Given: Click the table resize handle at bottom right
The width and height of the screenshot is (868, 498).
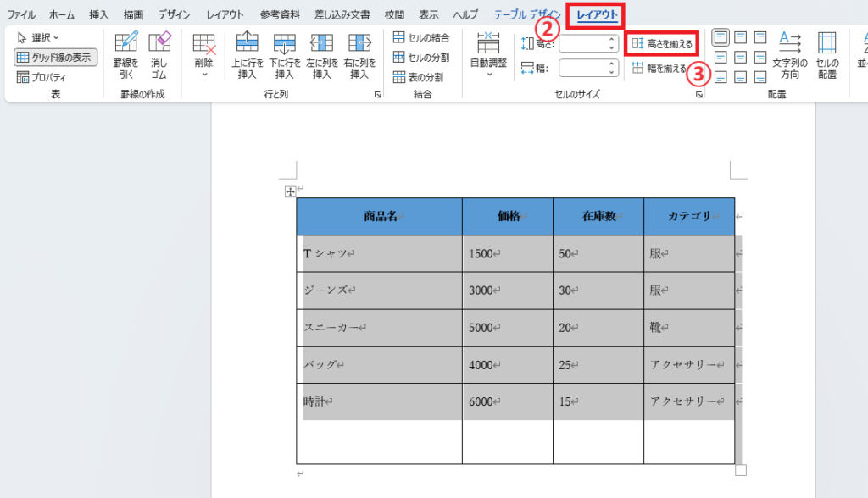Looking at the screenshot, I should (741, 470).
